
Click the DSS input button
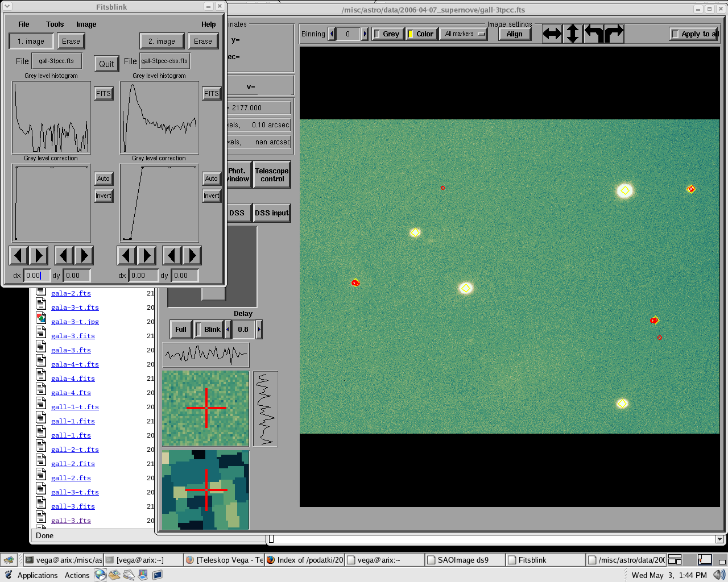point(272,213)
